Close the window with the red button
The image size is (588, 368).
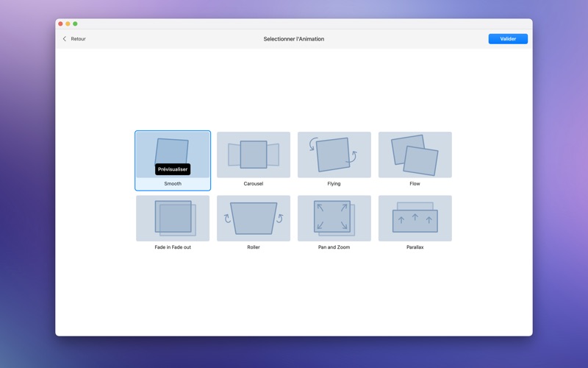(x=60, y=24)
